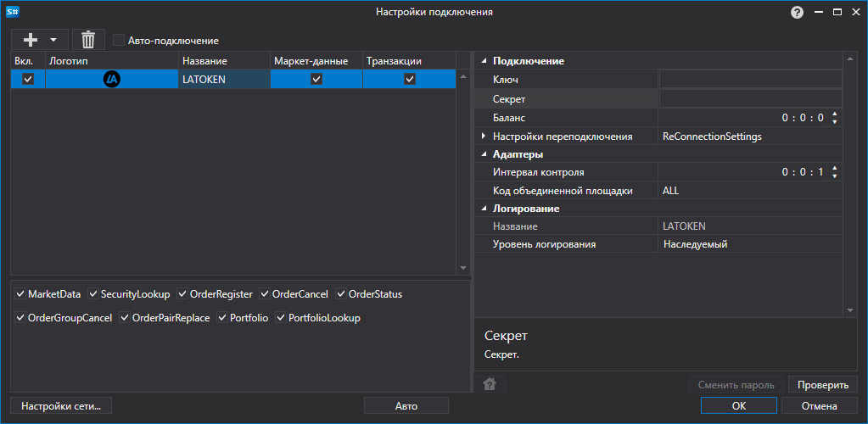Click Код объединенной площадки value ALL
Image resolution: width=868 pixels, height=424 pixels.
(x=750, y=191)
